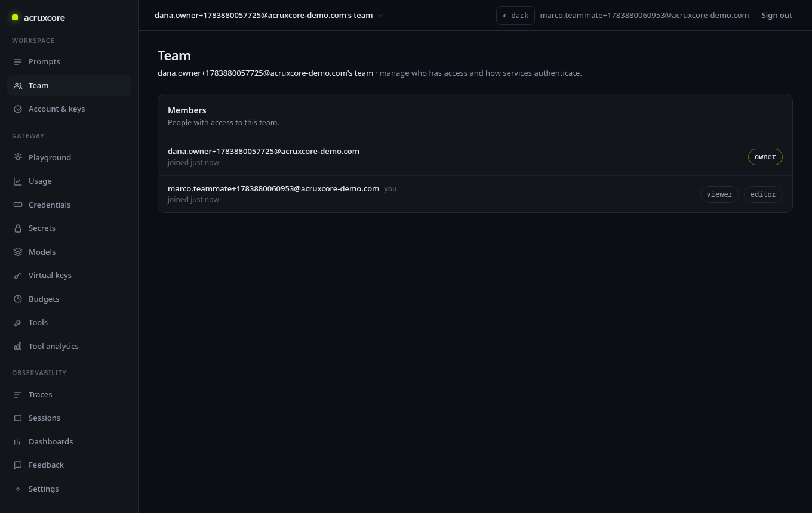This screenshot has width=812, height=513.
Task: Click the Team sidebar entry
Action: click(x=69, y=86)
